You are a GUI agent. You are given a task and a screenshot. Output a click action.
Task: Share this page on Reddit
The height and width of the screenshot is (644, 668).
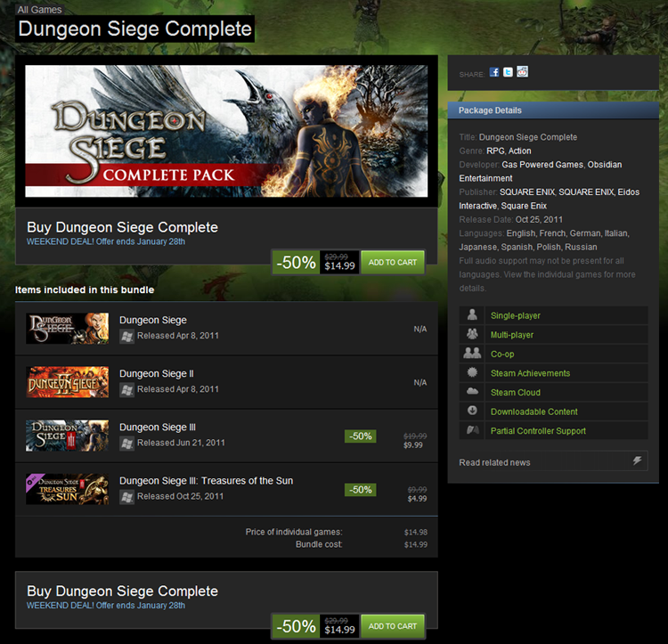[x=522, y=71]
